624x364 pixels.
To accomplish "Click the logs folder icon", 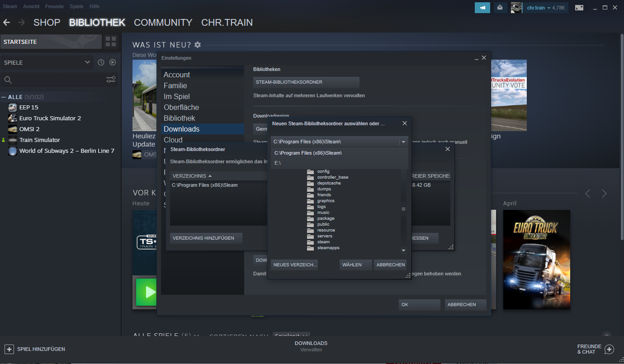I will [x=310, y=207].
